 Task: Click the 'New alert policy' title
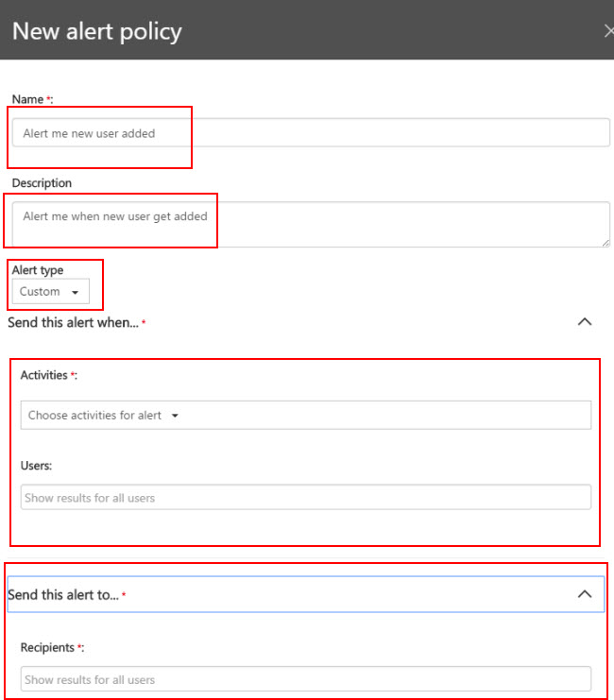tap(97, 31)
